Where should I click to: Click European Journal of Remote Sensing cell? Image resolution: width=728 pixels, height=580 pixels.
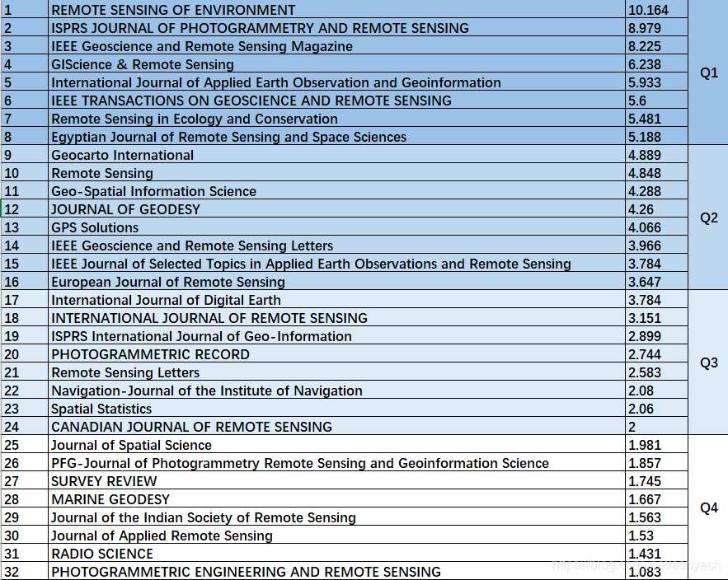pos(336,281)
